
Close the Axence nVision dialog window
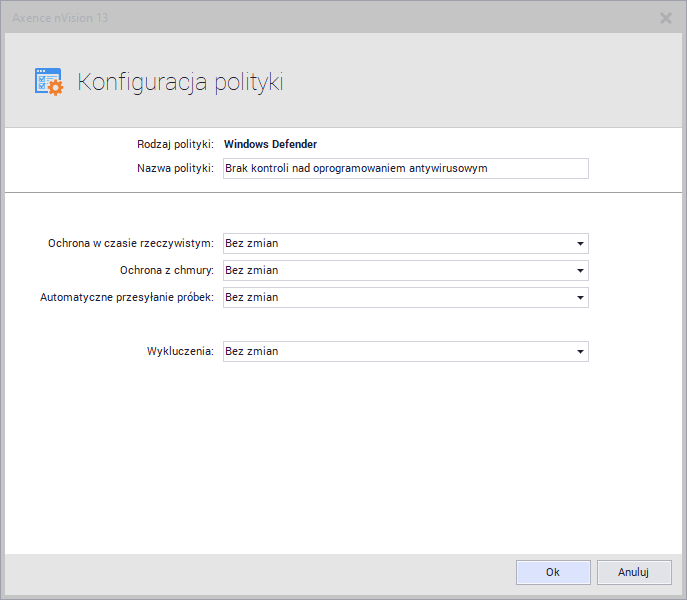[x=666, y=17]
